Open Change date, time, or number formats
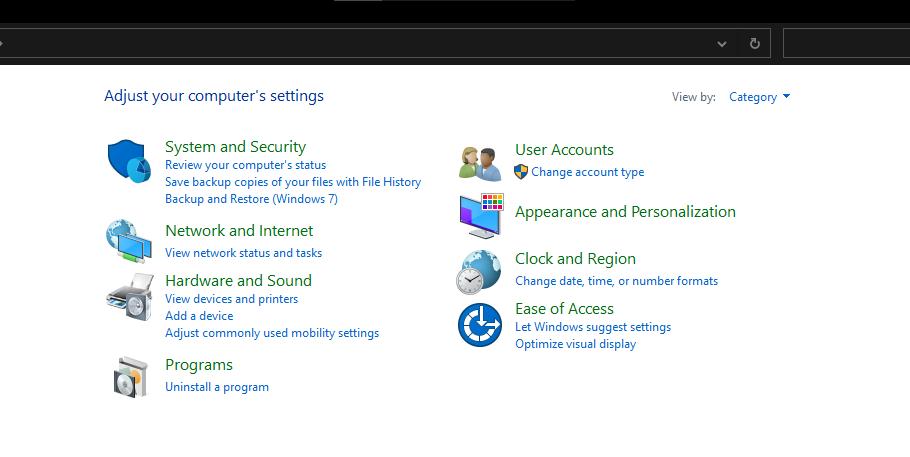The image size is (910, 457). pyautogui.click(x=616, y=281)
